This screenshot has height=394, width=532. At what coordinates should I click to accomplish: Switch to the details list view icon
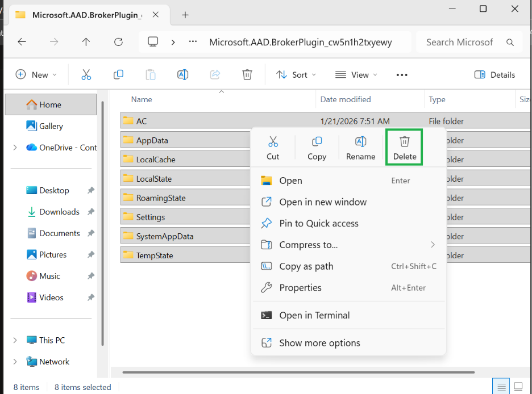point(501,387)
